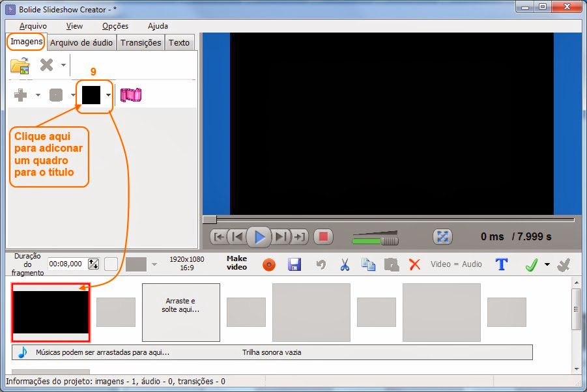The image size is (587, 392).
Task: Jump to the end of the slideshow
Action: 300,237
